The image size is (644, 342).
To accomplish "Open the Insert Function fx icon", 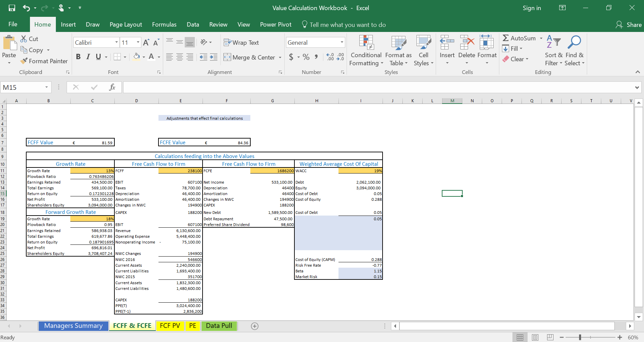I will 112,87.
